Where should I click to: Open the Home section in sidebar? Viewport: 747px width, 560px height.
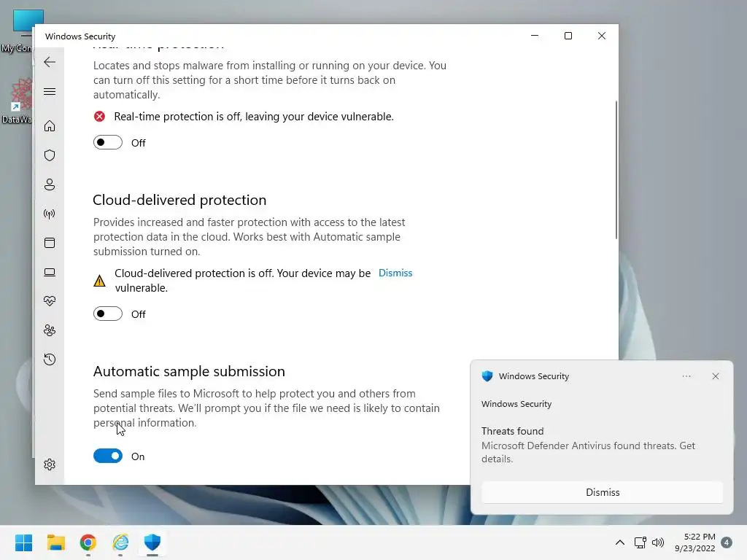(50, 125)
